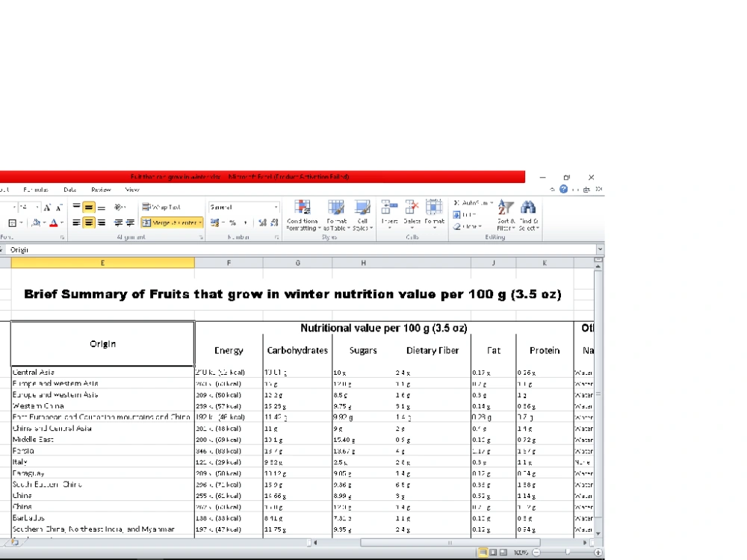
Task: Open the text Orientation options
Action: (x=120, y=207)
